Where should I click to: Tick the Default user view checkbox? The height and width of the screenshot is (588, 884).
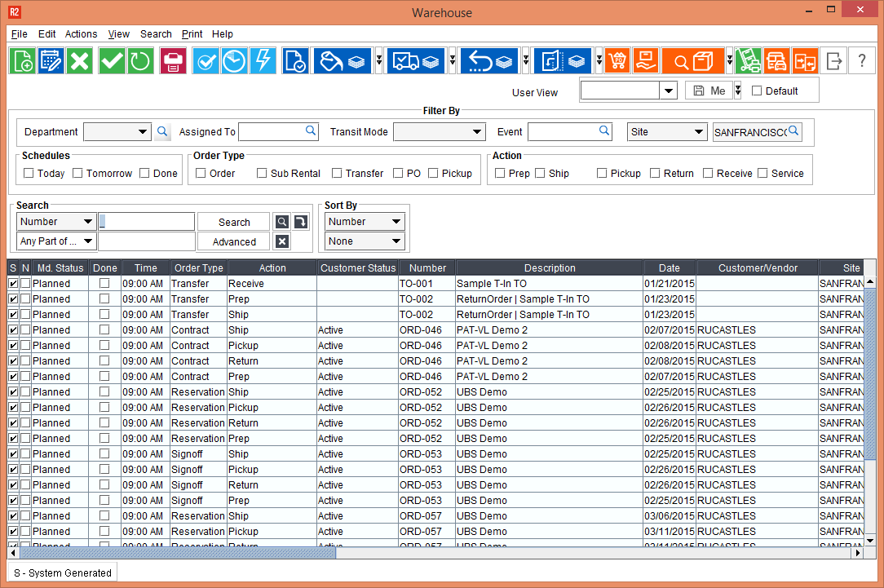(x=756, y=91)
